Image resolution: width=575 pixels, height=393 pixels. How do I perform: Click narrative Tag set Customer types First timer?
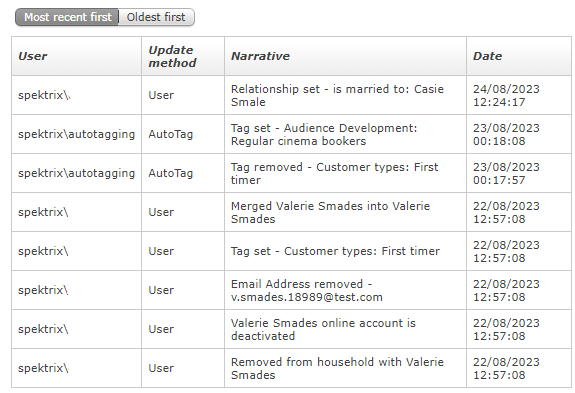pos(335,251)
